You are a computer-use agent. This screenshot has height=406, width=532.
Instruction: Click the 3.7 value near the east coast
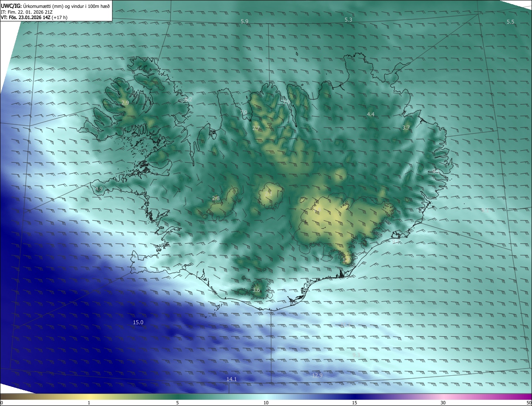406,128
